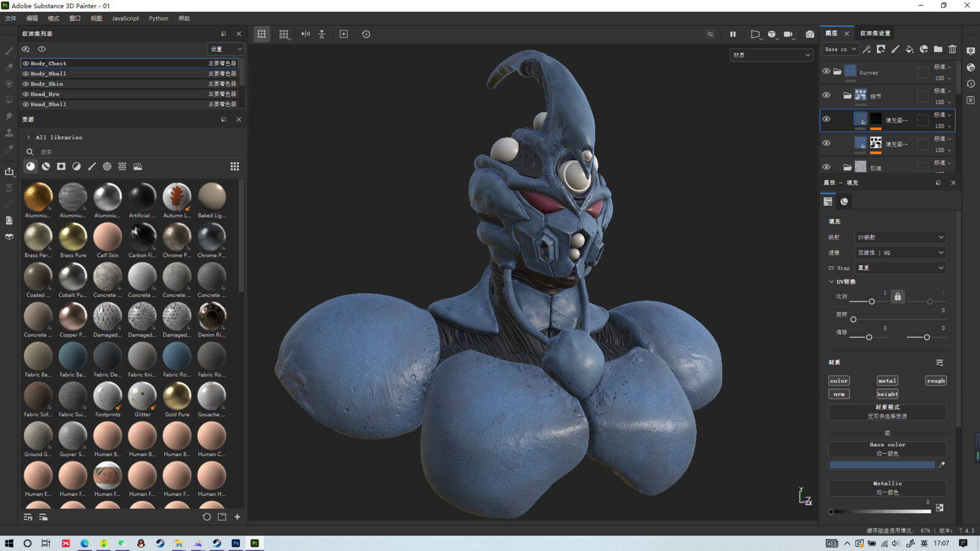Hide the selected fill layer with black mask
980x551 pixels.
coord(826,119)
